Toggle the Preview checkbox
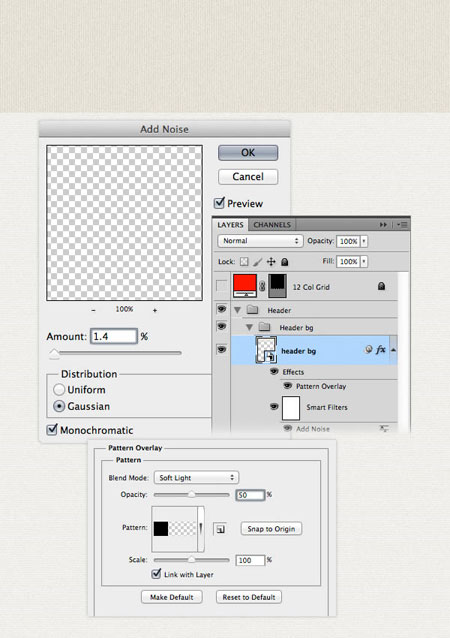450x638 pixels. point(219,202)
